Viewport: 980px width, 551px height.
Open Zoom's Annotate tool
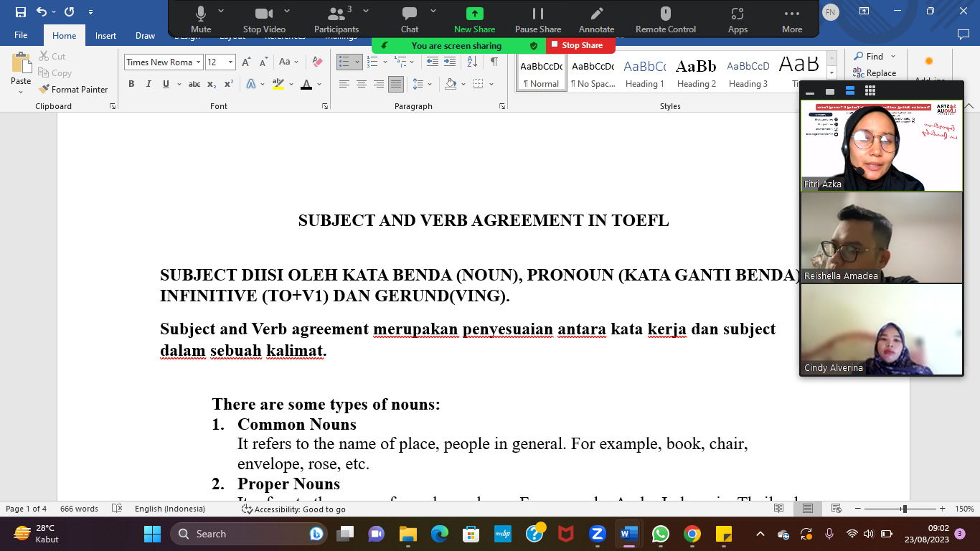[x=596, y=19]
